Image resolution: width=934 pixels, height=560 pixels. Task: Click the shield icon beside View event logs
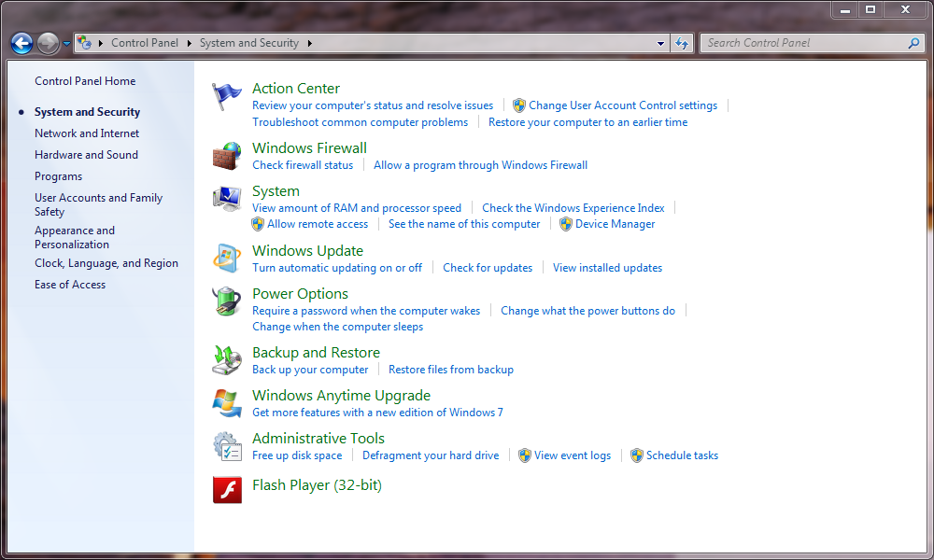point(524,455)
